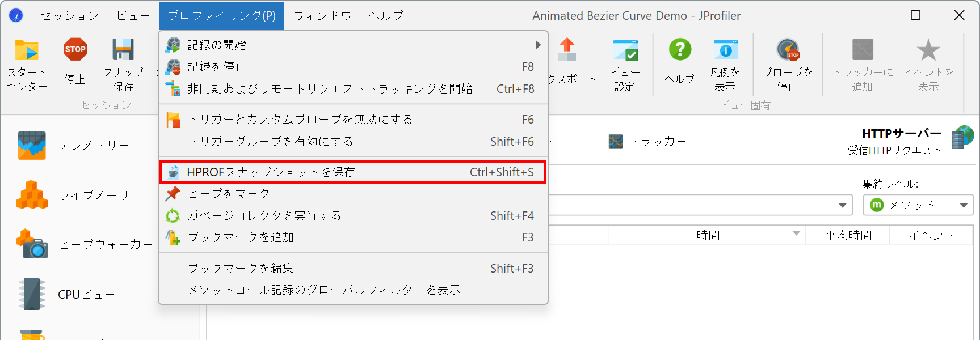The image size is (980, 340).
Task: Expand the 記録の開始 submenu arrow
Action: click(x=538, y=45)
